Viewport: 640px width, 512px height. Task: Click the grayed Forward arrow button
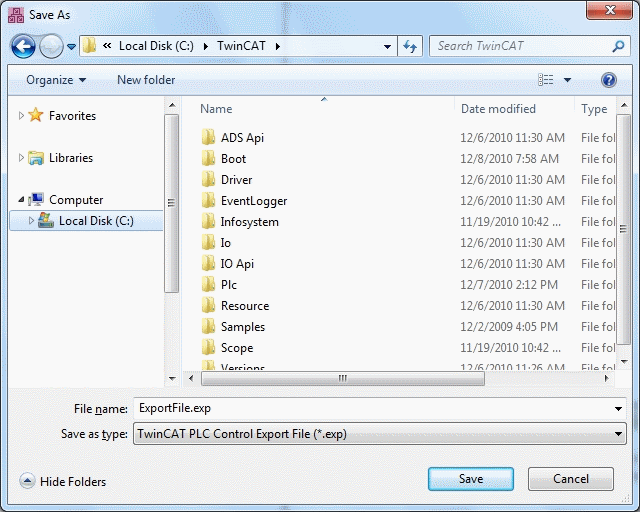51,46
